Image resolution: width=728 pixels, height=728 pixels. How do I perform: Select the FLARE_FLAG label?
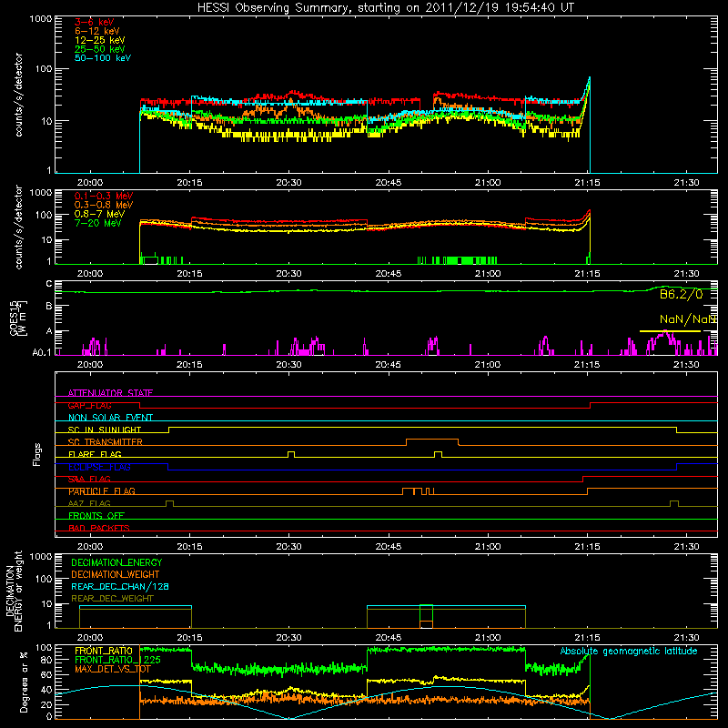coord(95,454)
